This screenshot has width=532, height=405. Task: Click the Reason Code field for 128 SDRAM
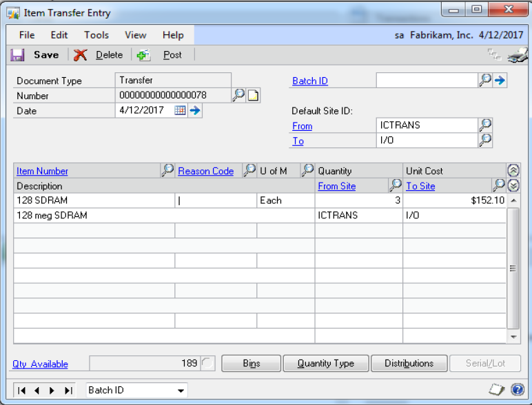click(216, 200)
